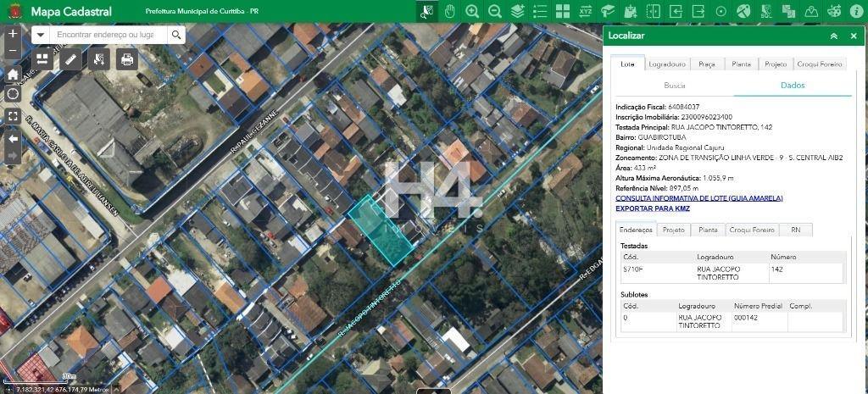Open Consulta Informativa de Lote link
868x394 pixels.
pos(698,198)
